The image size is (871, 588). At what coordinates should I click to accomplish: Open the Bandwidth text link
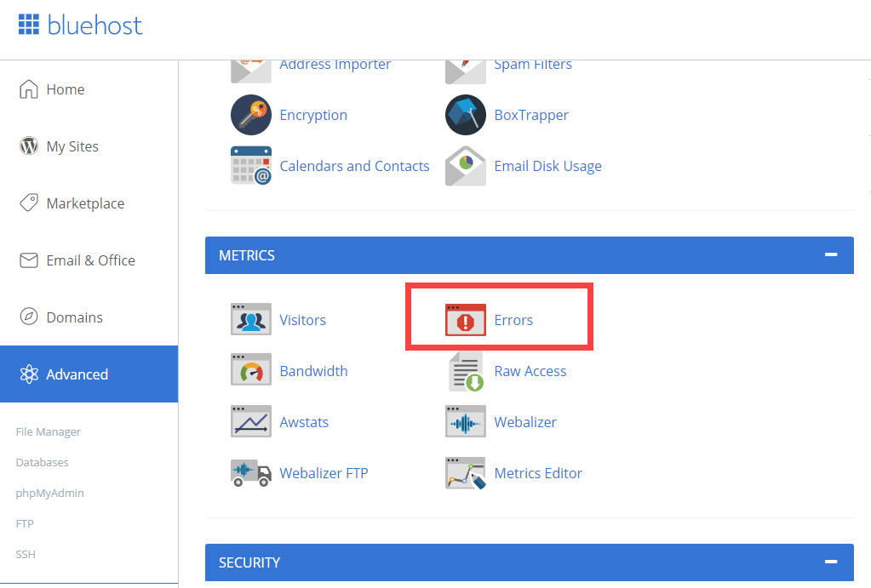[x=314, y=371]
